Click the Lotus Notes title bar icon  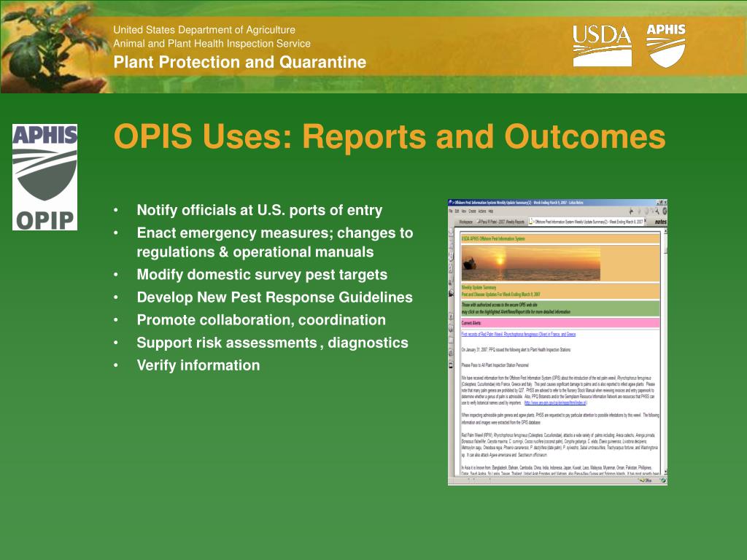coord(451,203)
